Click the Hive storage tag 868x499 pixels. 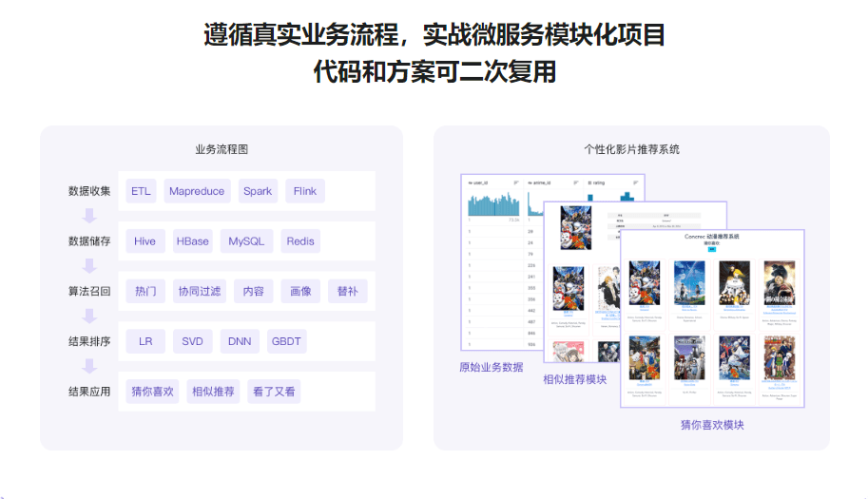click(x=145, y=241)
